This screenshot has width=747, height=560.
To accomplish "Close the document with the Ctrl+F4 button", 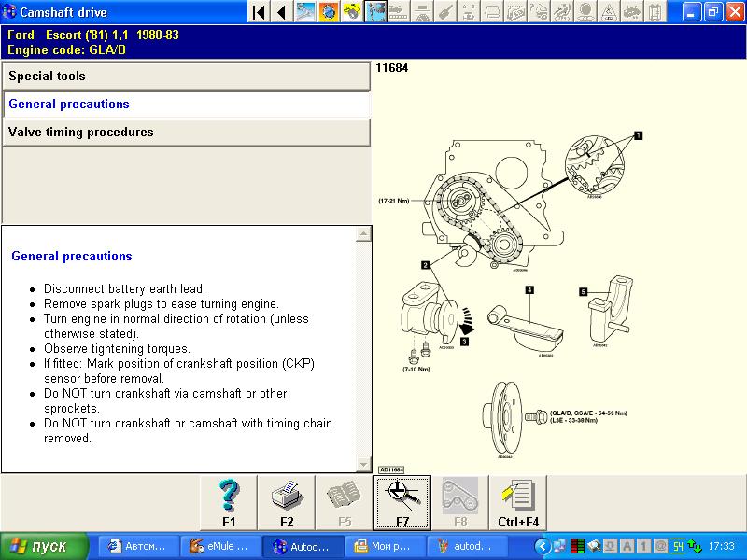I will click(518, 503).
